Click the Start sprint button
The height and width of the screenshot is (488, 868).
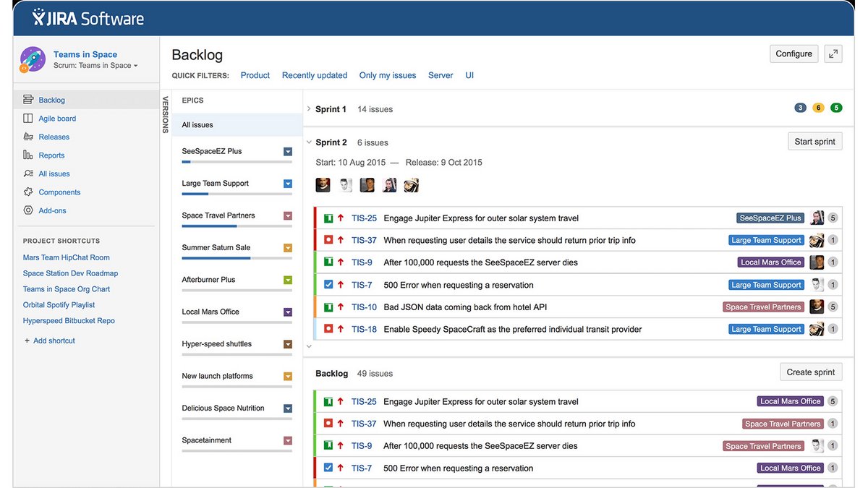click(815, 142)
